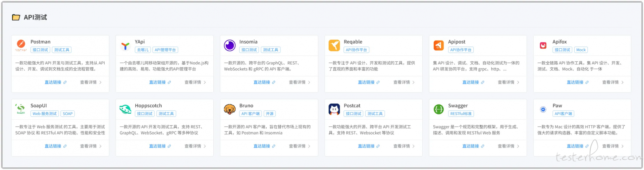Click the API客户端 tag on Paw card
This screenshot has width=644, height=170.
[563, 114]
